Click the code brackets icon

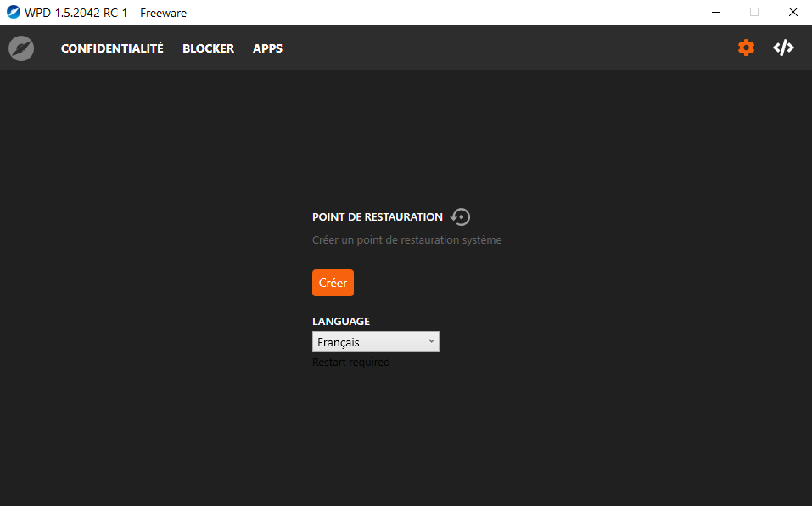tap(783, 48)
